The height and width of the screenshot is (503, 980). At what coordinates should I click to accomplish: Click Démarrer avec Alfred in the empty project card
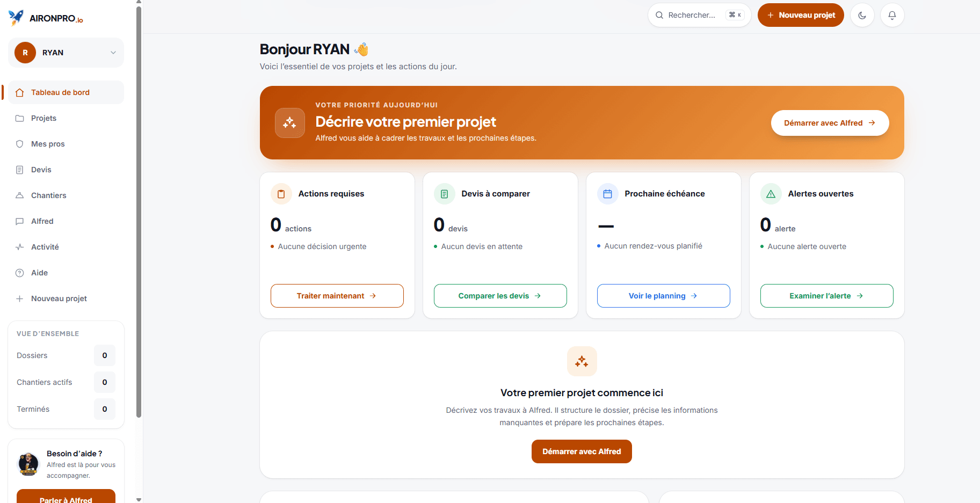point(582,451)
